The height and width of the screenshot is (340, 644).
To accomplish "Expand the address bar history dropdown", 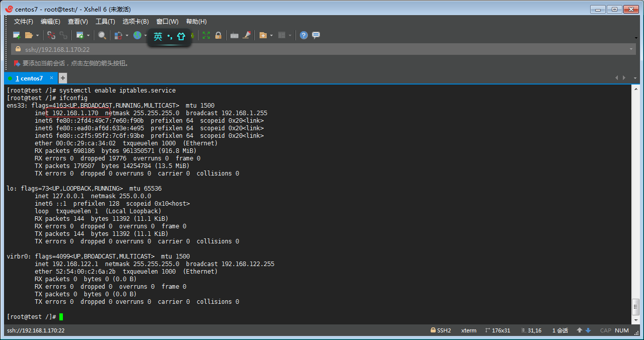I will click(x=631, y=49).
